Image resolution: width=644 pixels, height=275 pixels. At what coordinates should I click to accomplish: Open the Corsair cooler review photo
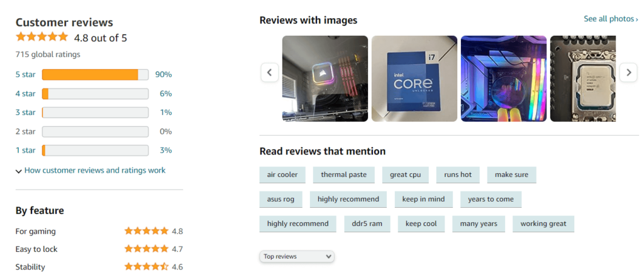click(325, 78)
